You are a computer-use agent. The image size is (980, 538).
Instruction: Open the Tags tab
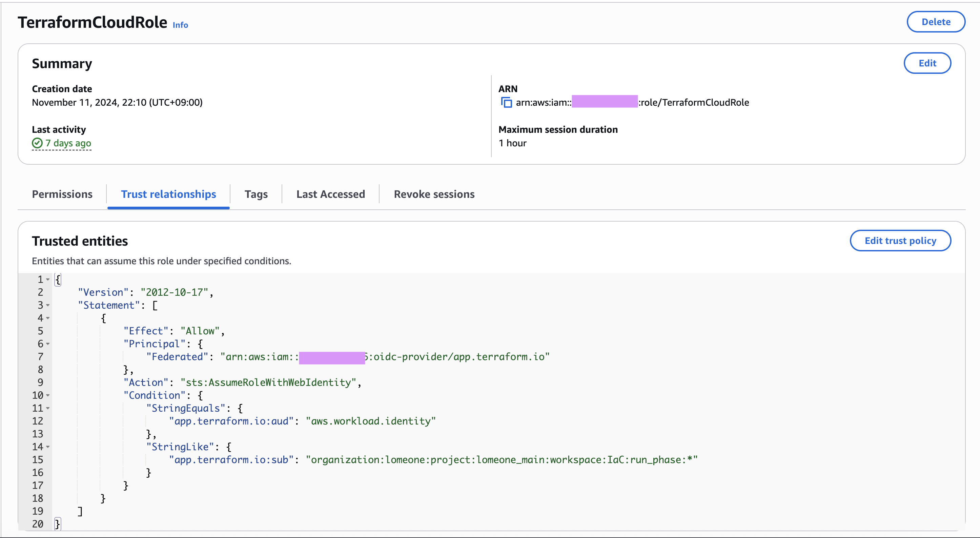(256, 194)
